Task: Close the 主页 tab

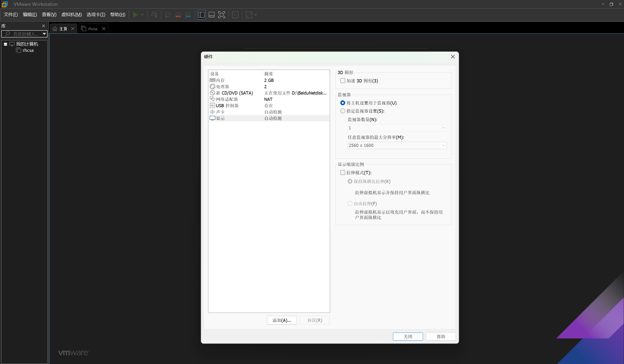Action: point(73,29)
